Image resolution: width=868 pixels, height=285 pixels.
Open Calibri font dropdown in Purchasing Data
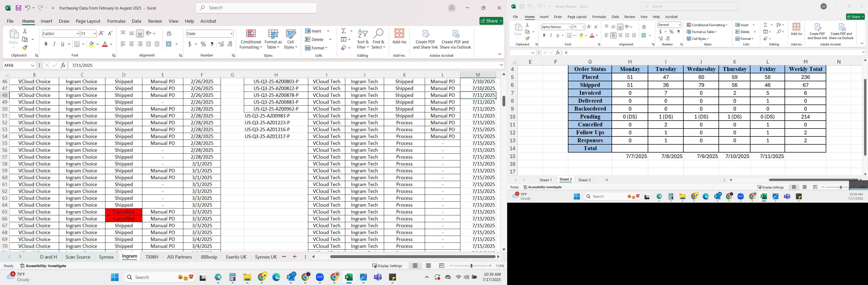coord(77,34)
